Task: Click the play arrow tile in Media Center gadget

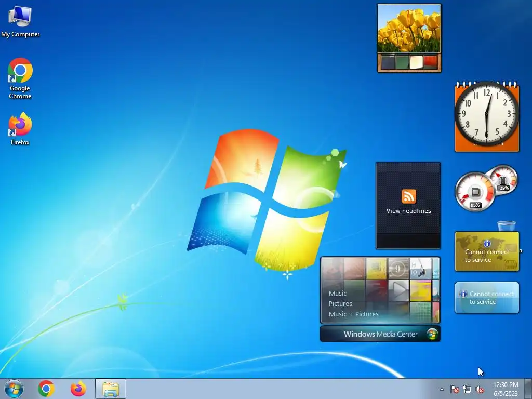Action: (398, 291)
